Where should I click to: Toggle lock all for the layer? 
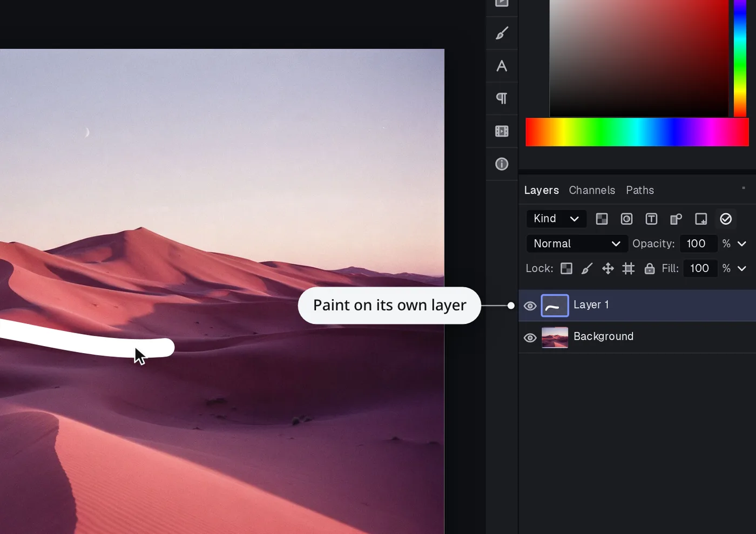(649, 268)
